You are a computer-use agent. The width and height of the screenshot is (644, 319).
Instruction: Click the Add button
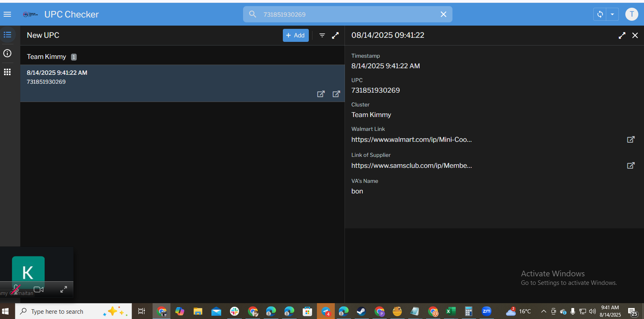[295, 35]
